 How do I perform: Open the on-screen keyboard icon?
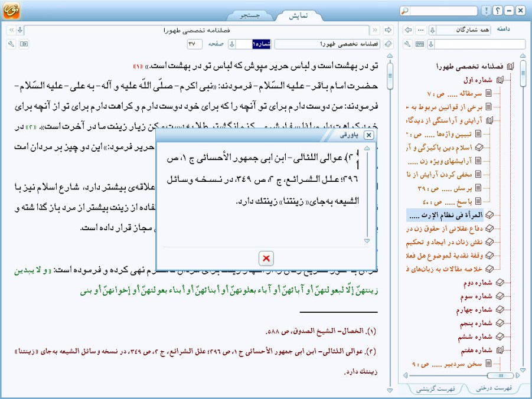[420, 44]
